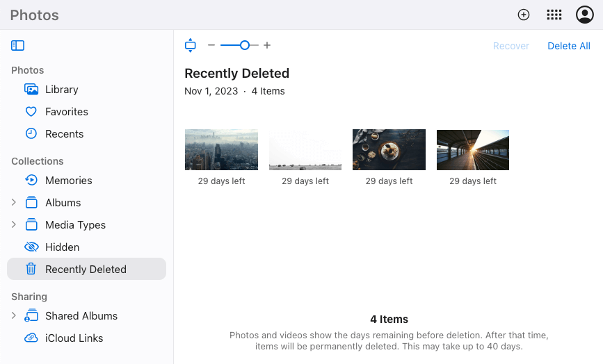Click the "Collections" section header
Viewport: 603px width, 364px height.
(38, 161)
